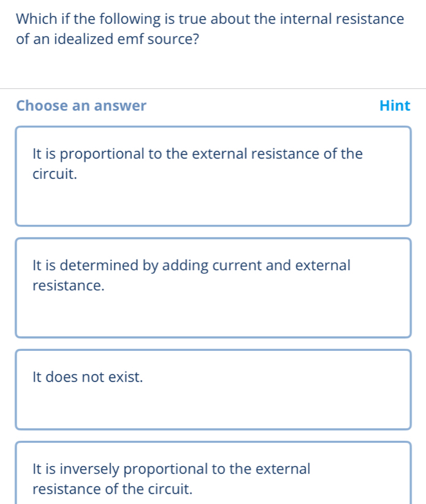Open the Hint for this question
This screenshot has height=504, width=426.
click(395, 105)
